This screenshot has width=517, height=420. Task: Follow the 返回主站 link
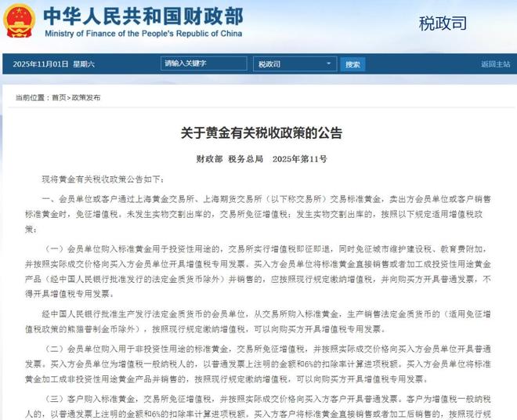click(x=495, y=64)
